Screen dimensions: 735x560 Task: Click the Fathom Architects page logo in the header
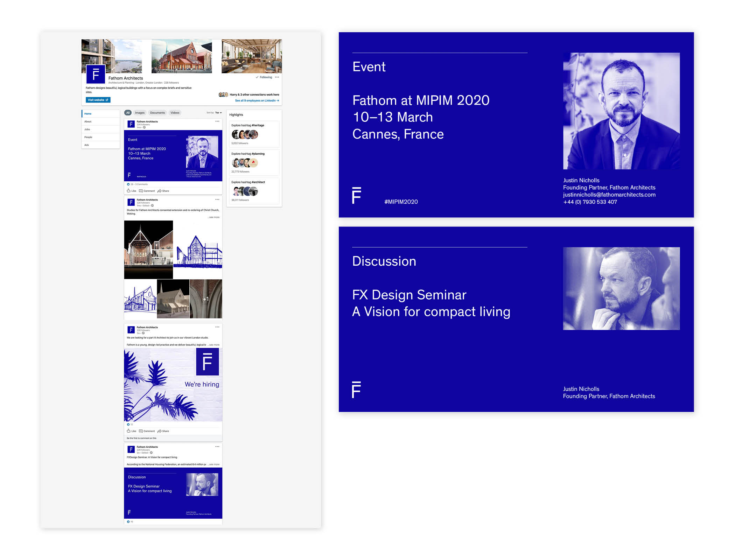pos(96,74)
